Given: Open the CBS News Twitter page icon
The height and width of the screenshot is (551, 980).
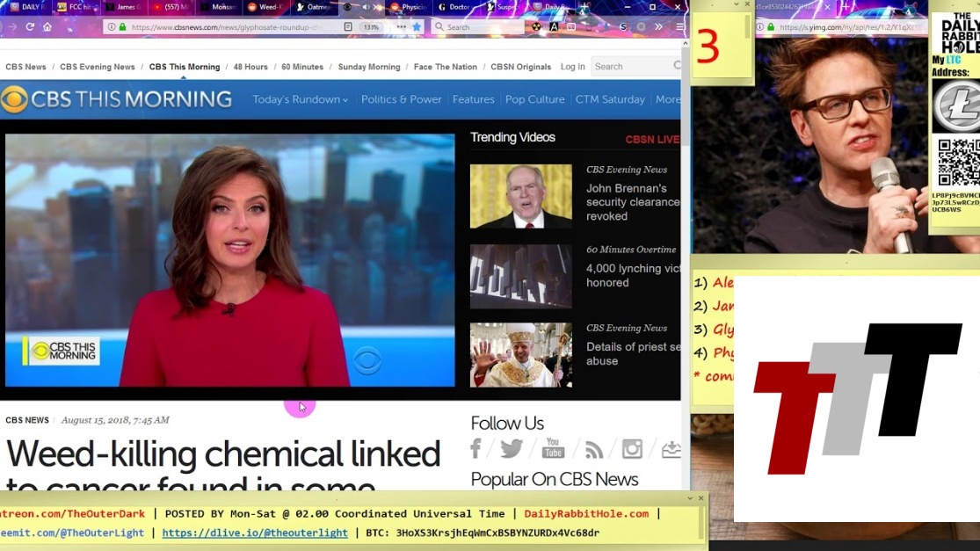Looking at the screenshot, I should (x=511, y=449).
